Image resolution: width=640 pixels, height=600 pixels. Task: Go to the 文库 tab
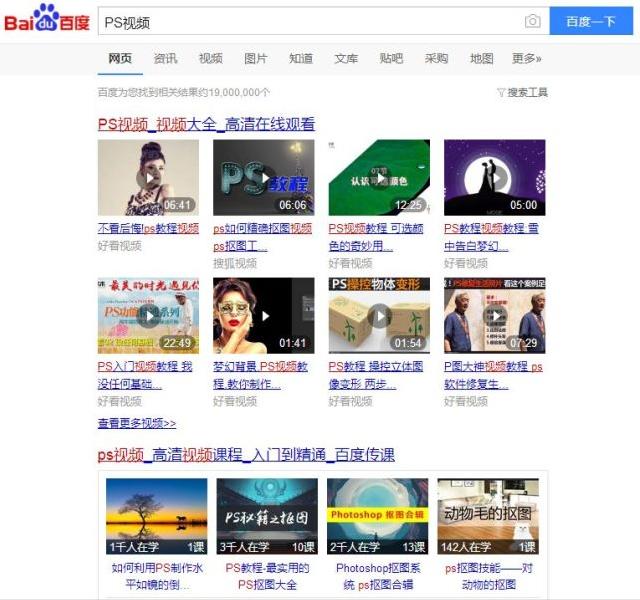pos(346,58)
